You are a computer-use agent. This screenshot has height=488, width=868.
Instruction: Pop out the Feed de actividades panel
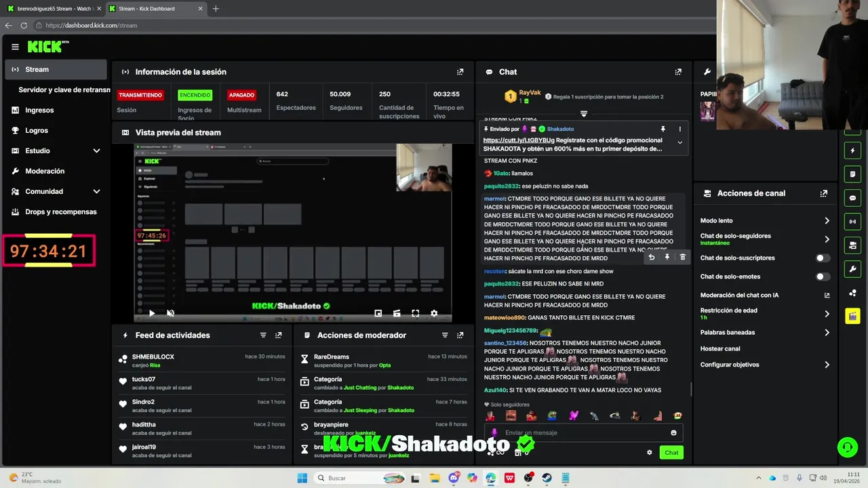279,335
